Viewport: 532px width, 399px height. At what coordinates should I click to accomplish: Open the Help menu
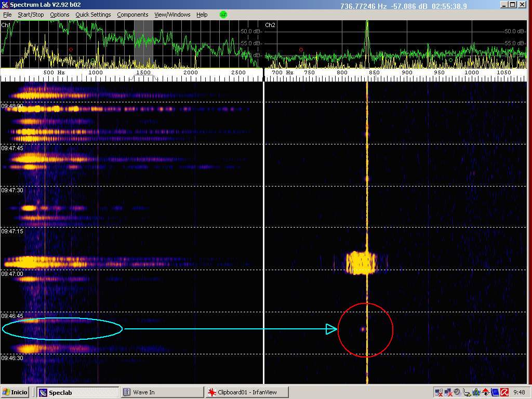click(202, 15)
